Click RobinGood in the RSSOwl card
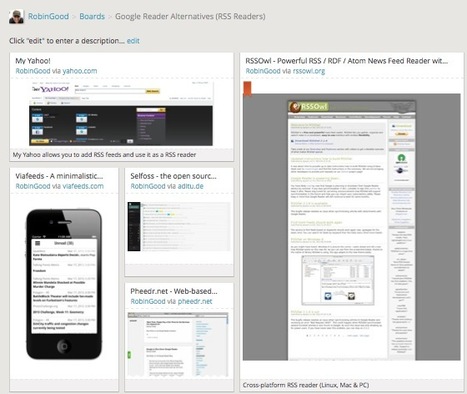 click(263, 71)
